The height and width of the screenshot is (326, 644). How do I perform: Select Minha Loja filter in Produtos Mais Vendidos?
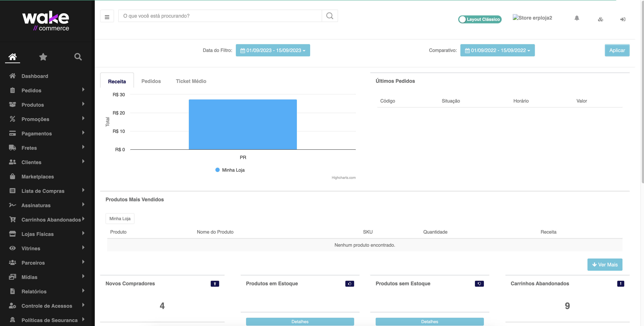(x=120, y=218)
